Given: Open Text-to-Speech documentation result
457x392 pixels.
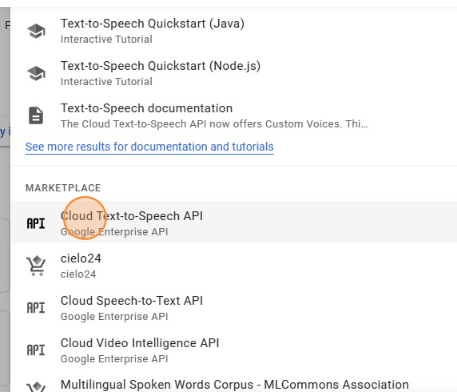Looking at the screenshot, I should 233,116.
